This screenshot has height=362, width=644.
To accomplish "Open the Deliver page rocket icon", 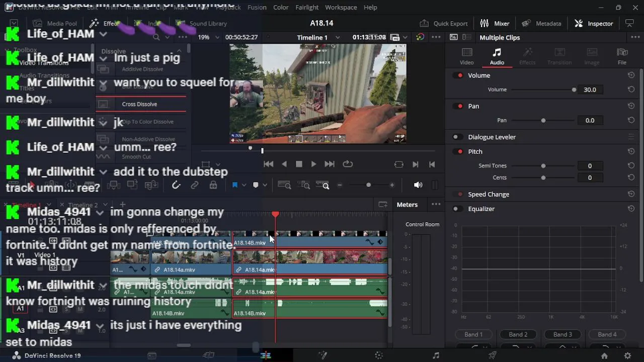I will click(x=493, y=355).
